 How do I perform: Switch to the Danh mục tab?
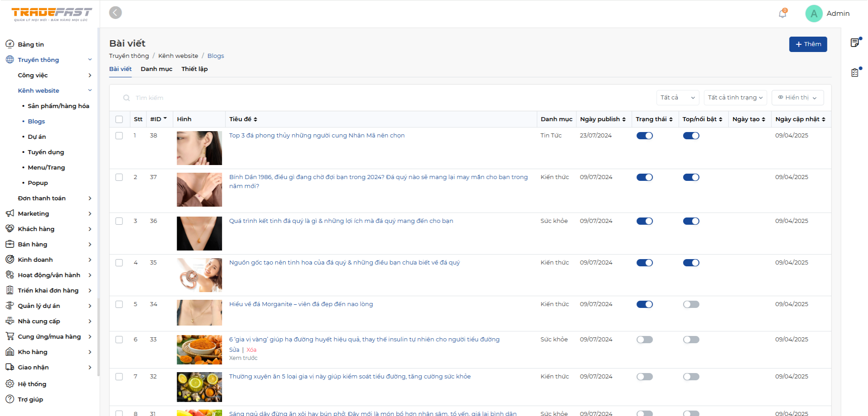(156, 69)
